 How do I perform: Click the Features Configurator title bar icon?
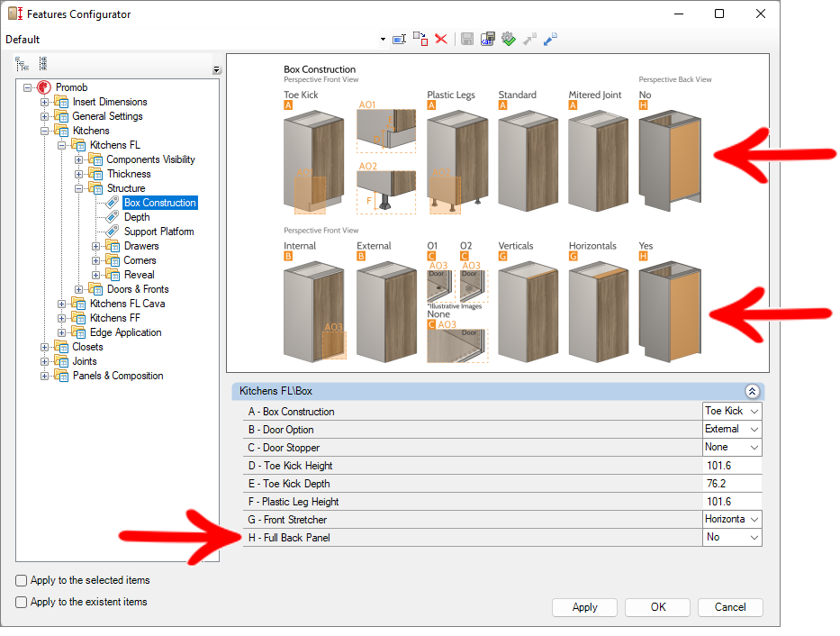(15, 14)
